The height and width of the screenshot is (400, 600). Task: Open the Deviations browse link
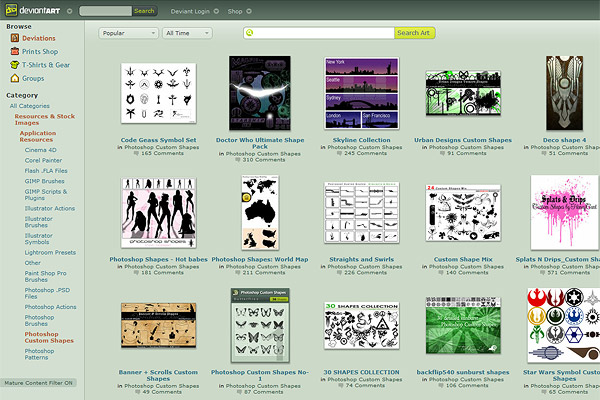39,38
